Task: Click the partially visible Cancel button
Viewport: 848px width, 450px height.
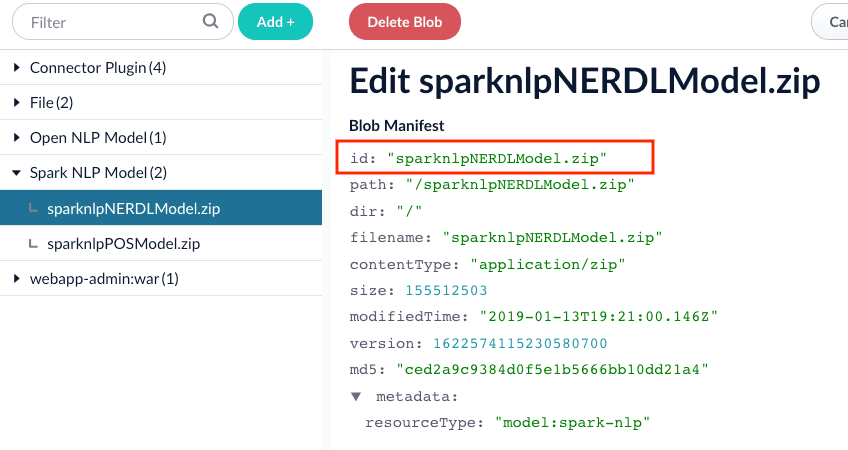Action: (830, 22)
